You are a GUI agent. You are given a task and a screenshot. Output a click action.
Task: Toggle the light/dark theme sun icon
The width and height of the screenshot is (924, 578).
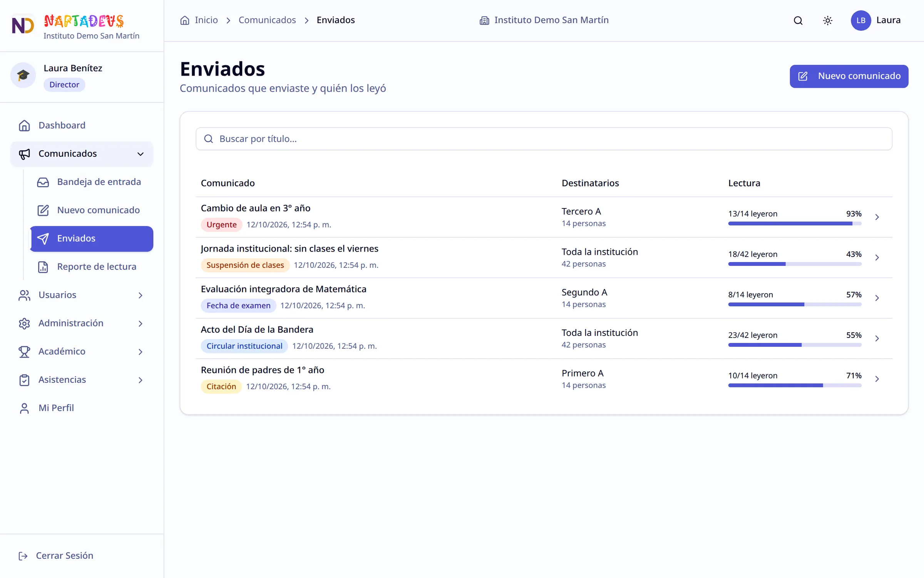click(827, 20)
